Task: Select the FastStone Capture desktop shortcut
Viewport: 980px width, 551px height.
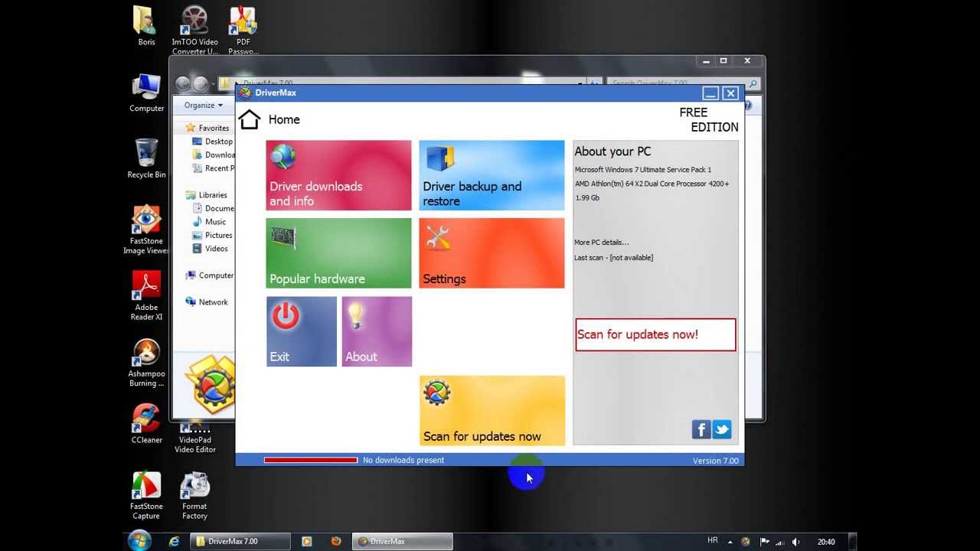Action: click(146, 495)
